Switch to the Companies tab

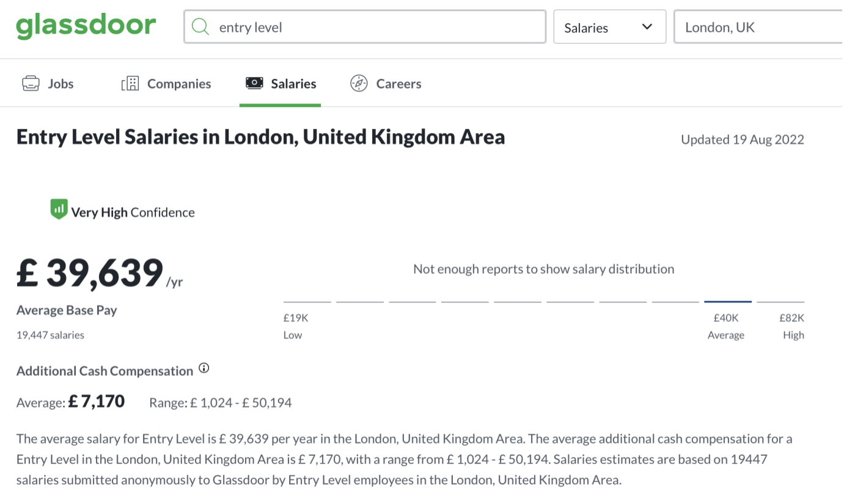pyautogui.click(x=178, y=84)
